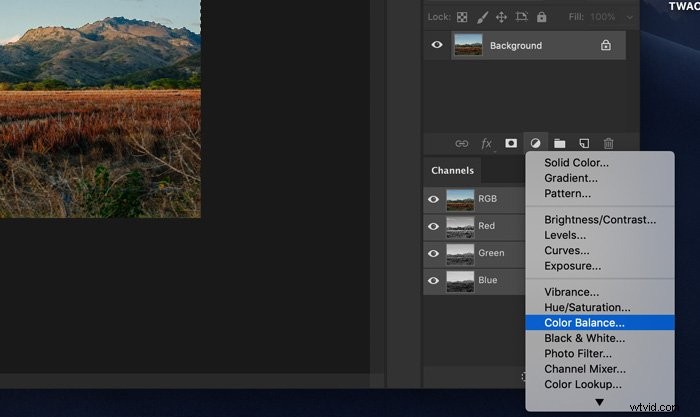700x417 pixels.
Task: Click the Background layer thumbnail
Action: [468, 45]
